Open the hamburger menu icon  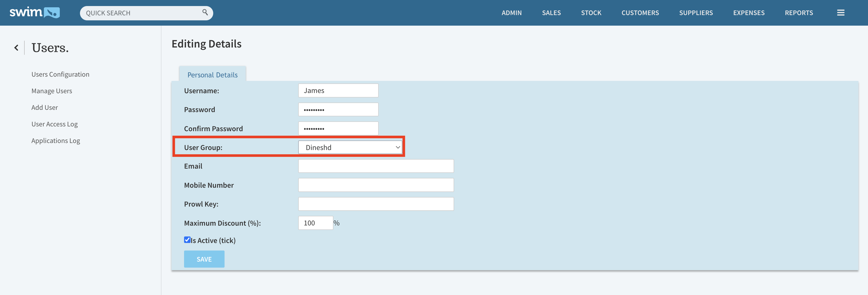point(840,13)
